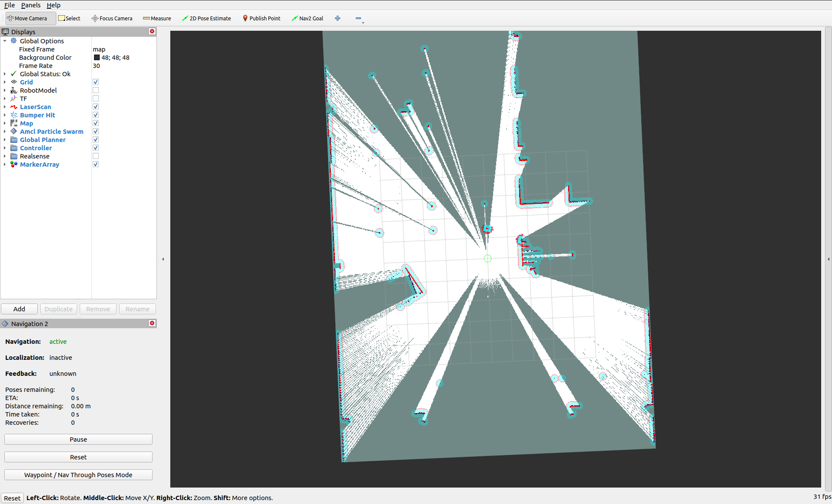Screen dimensions: 832x504
Task: Activate the Nav2 Goal tool
Action: [307, 18]
